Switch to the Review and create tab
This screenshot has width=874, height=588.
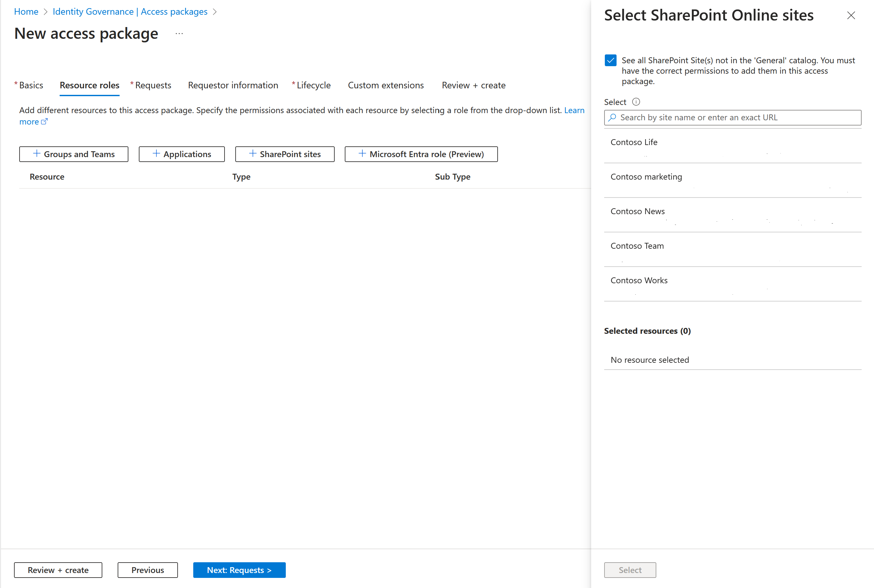click(473, 85)
